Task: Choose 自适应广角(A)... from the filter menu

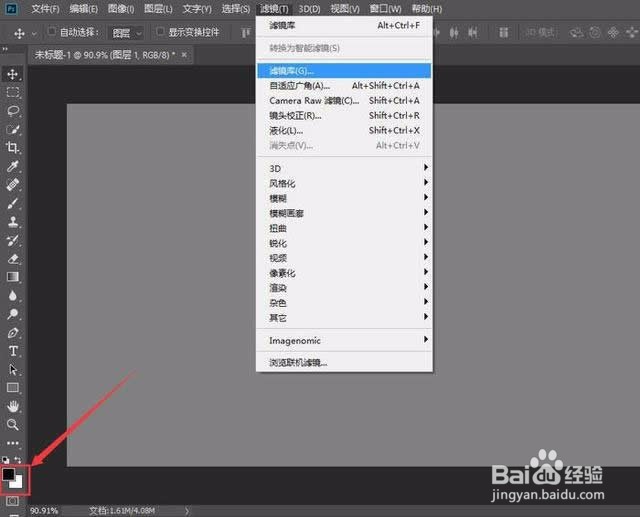Action: tap(344, 86)
